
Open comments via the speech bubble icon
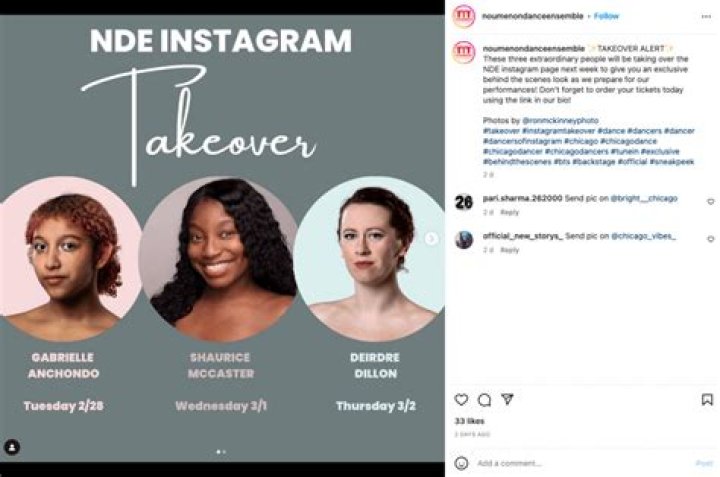pyautogui.click(x=484, y=399)
